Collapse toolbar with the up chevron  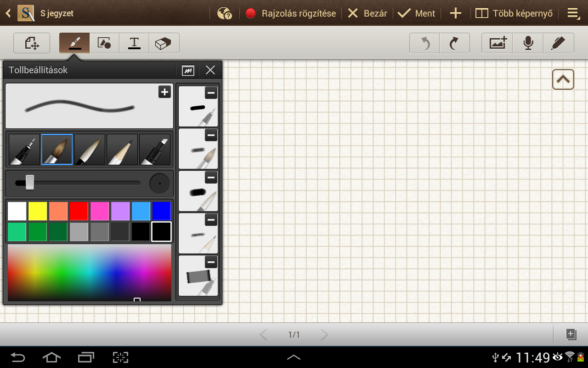tap(563, 80)
